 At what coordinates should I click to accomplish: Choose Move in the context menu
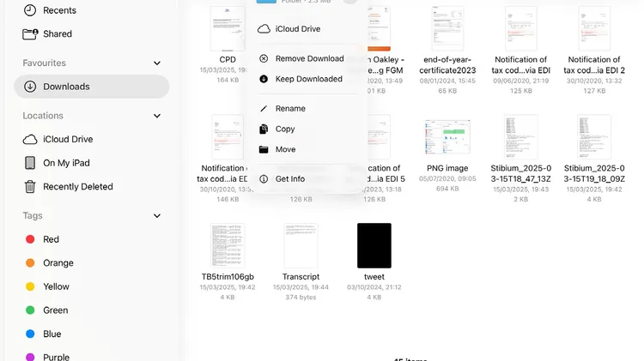[x=285, y=150]
